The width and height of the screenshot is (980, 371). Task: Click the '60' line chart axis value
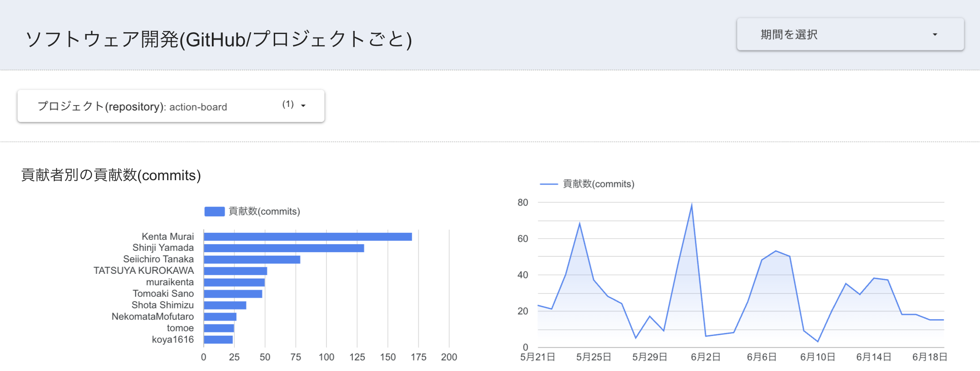(x=523, y=238)
